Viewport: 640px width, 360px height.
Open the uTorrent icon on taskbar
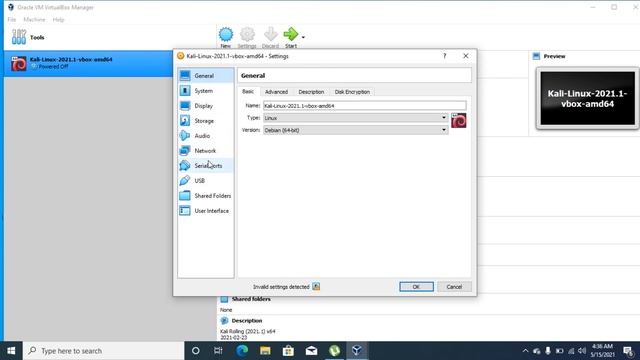tap(334, 351)
